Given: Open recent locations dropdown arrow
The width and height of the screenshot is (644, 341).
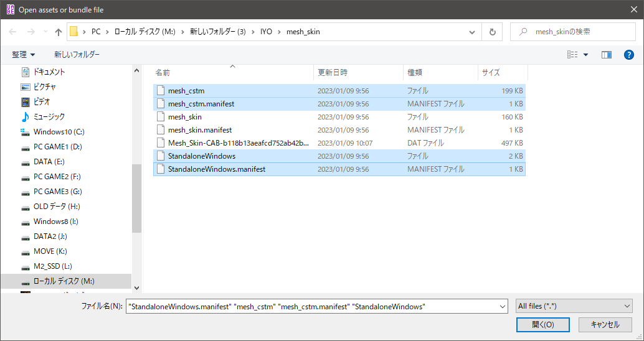Looking at the screenshot, I should pyautogui.click(x=45, y=32).
